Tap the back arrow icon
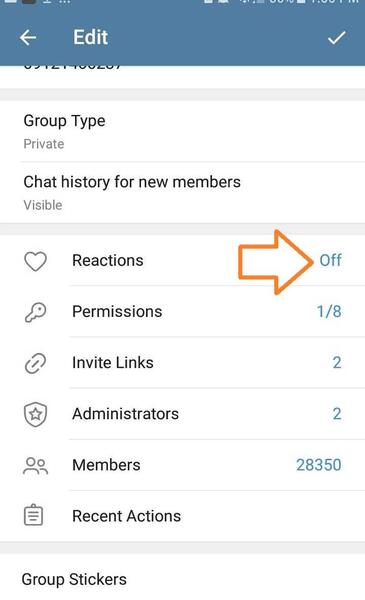This screenshot has height=600, width=365. pyautogui.click(x=28, y=38)
